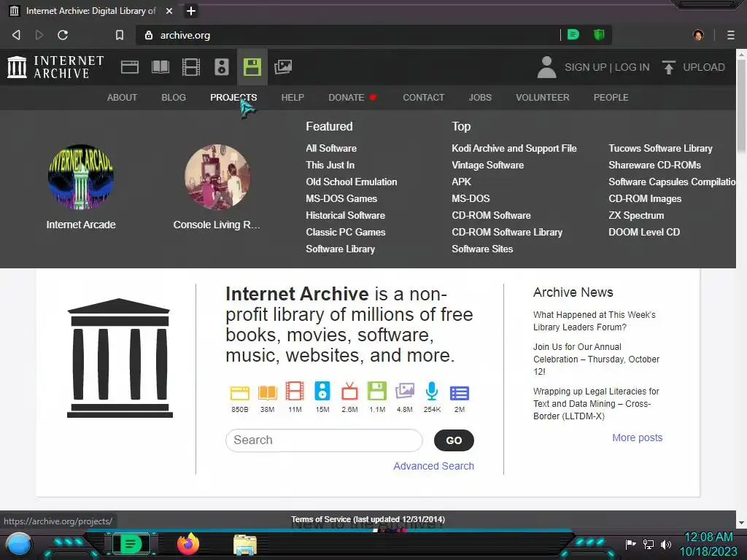Screen dimensions: 747x560
Task: Open the MS-DOS Games link
Action: tap(341, 198)
